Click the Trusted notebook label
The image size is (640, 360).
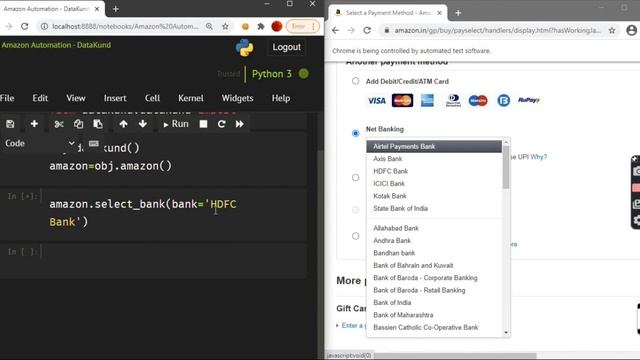tap(229, 74)
